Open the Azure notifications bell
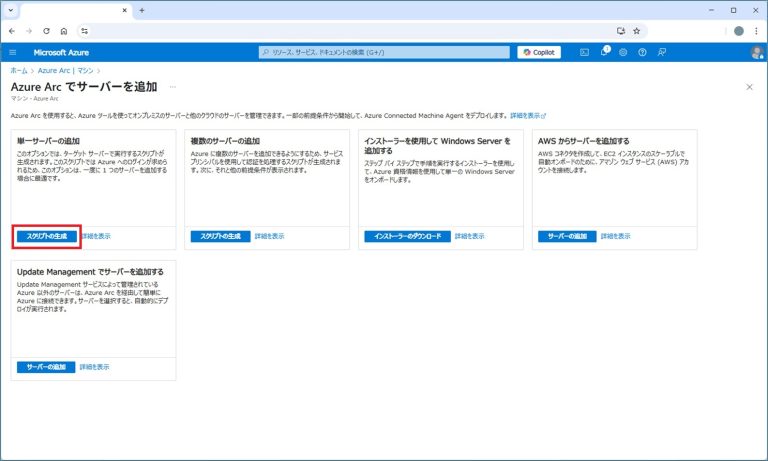The image size is (768, 461). [x=604, y=52]
